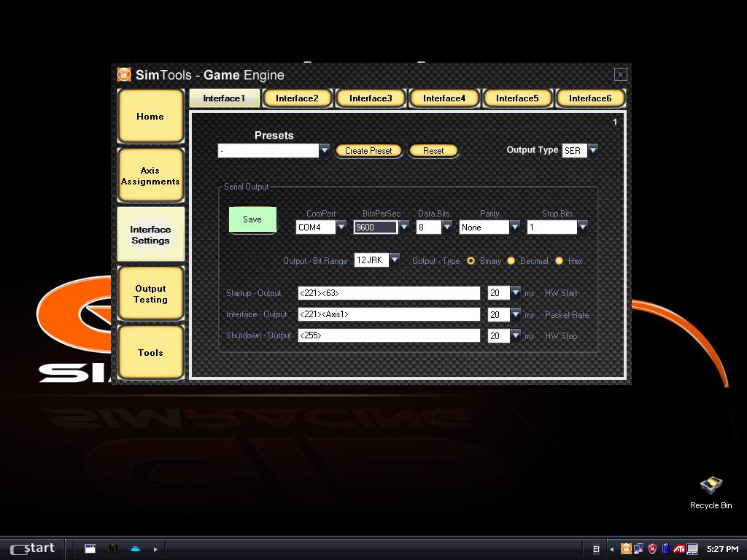
Task: Click the Shutdown - Output text field
Action: [x=389, y=335]
